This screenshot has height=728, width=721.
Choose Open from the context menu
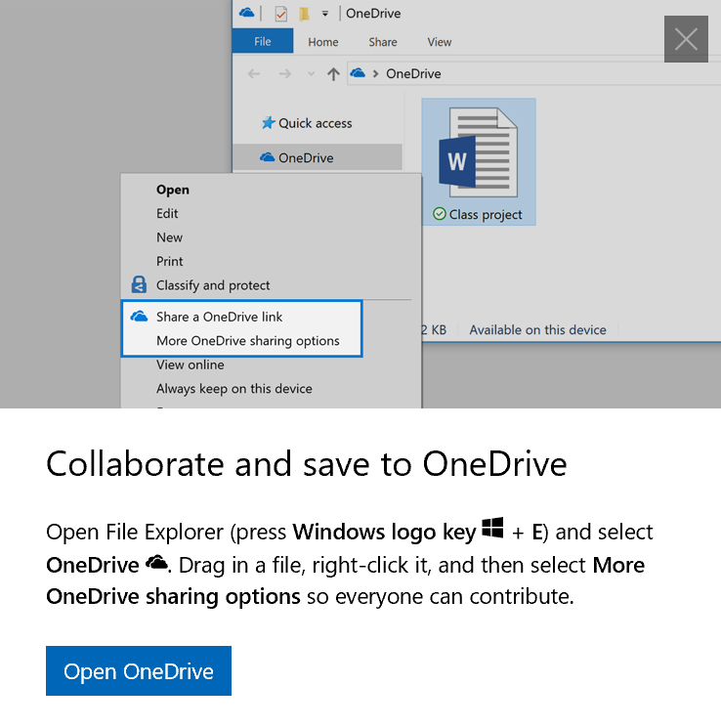(173, 190)
